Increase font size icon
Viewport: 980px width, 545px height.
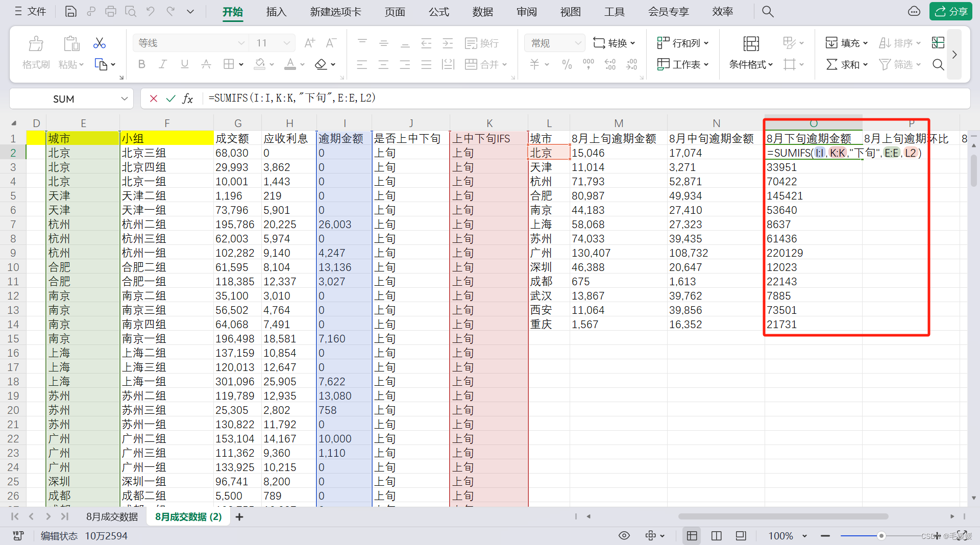tap(309, 43)
